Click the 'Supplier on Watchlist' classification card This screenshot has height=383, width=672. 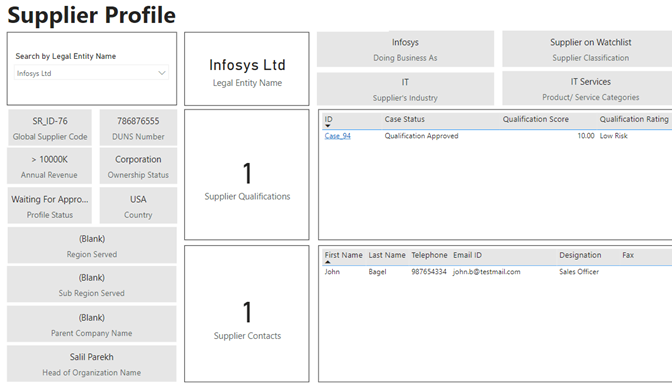click(x=587, y=49)
